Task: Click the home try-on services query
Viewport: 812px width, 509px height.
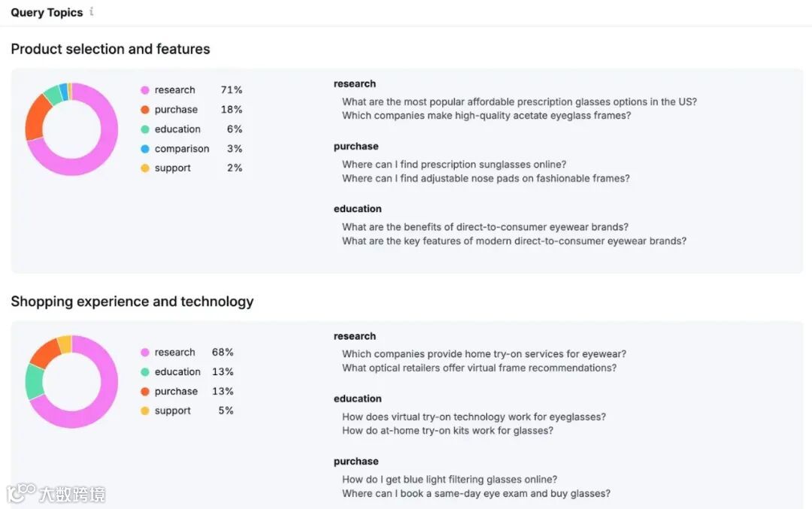Action: [483, 353]
